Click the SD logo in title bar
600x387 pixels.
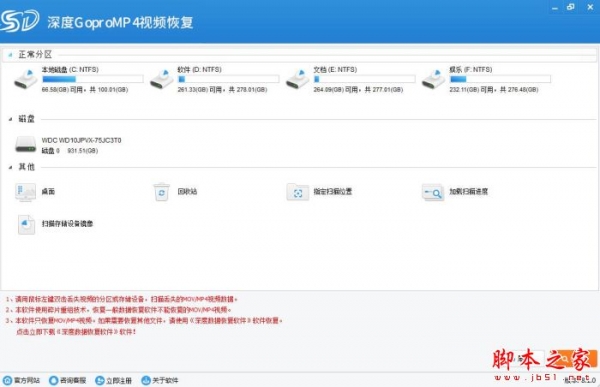pos(19,21)
